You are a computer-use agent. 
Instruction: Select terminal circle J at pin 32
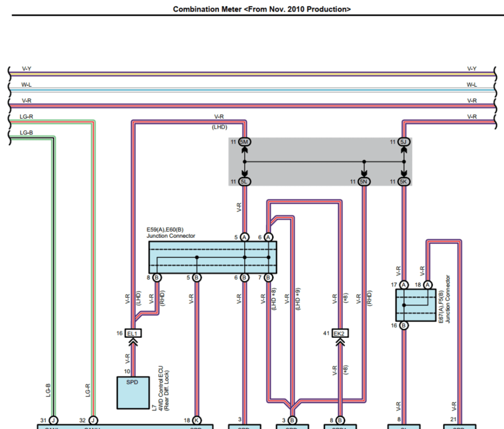point(92,420)
